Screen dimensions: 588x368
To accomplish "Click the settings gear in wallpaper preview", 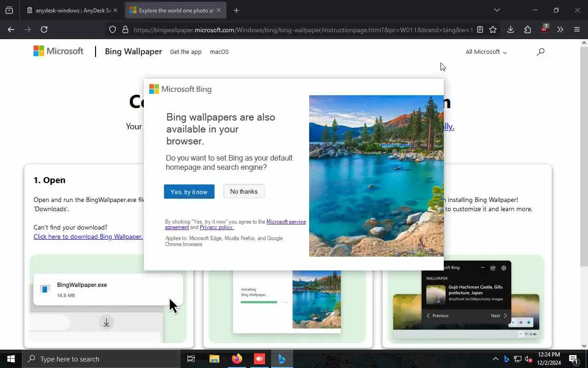I will click(504, 268).
